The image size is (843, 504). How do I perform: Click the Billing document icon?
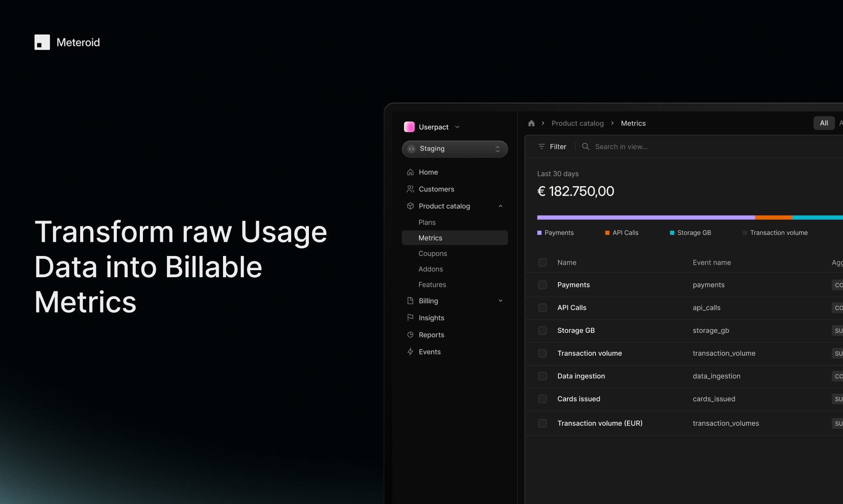pyautogui.click(x=410, y=301)
